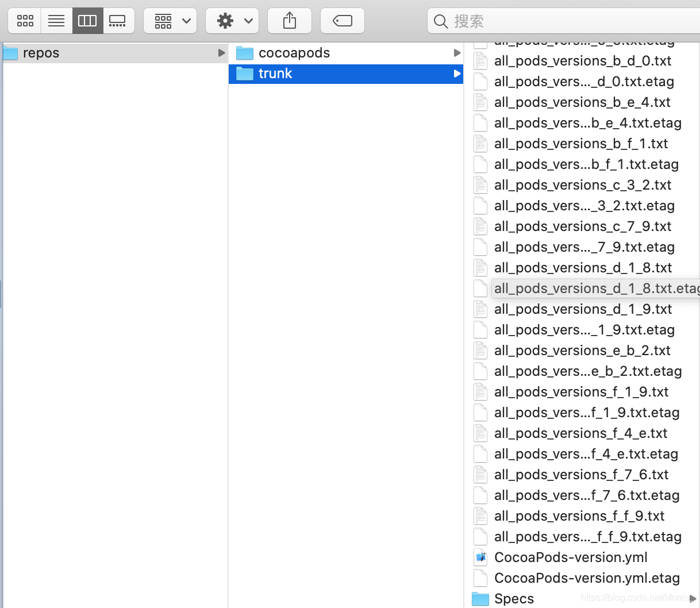700x608 pixels.
Task: Select all_pods_versions_c_7_9.txt file
Action: 582,226
